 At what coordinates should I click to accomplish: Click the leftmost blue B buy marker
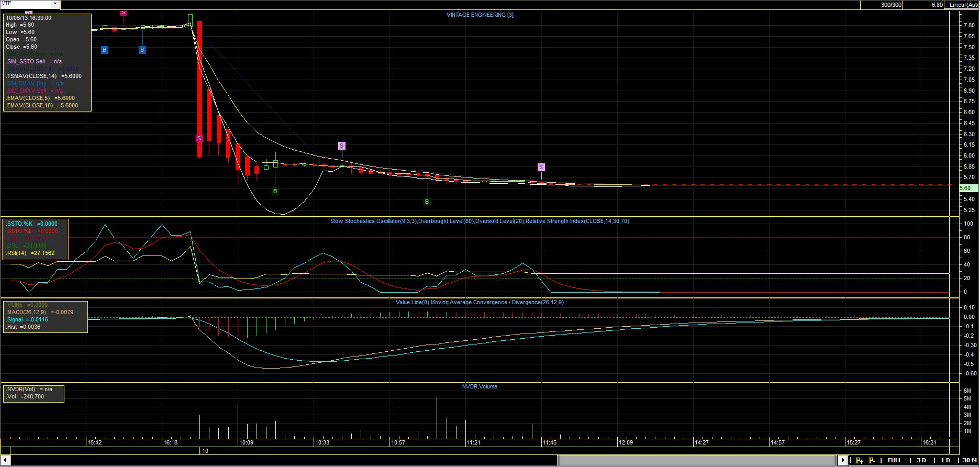pos(105,50)
